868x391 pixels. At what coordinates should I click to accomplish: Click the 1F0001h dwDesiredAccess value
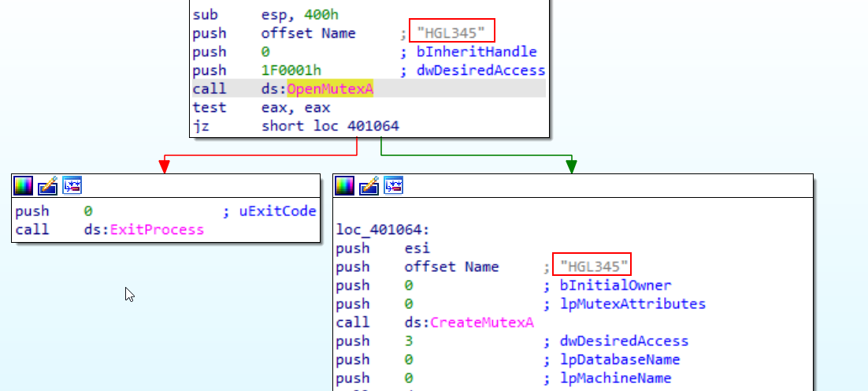click(x=291, y=70)
